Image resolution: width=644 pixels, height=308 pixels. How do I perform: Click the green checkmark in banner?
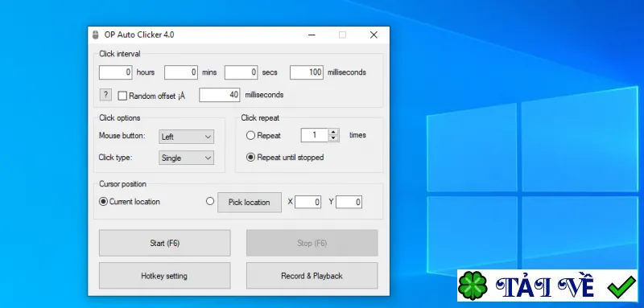point(621,286)
